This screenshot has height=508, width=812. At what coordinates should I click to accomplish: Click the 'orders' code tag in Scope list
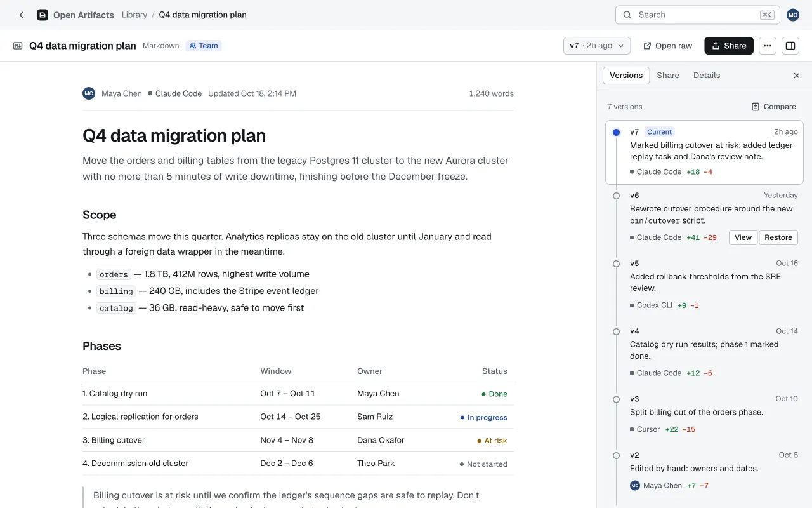[x=114, y=274]
